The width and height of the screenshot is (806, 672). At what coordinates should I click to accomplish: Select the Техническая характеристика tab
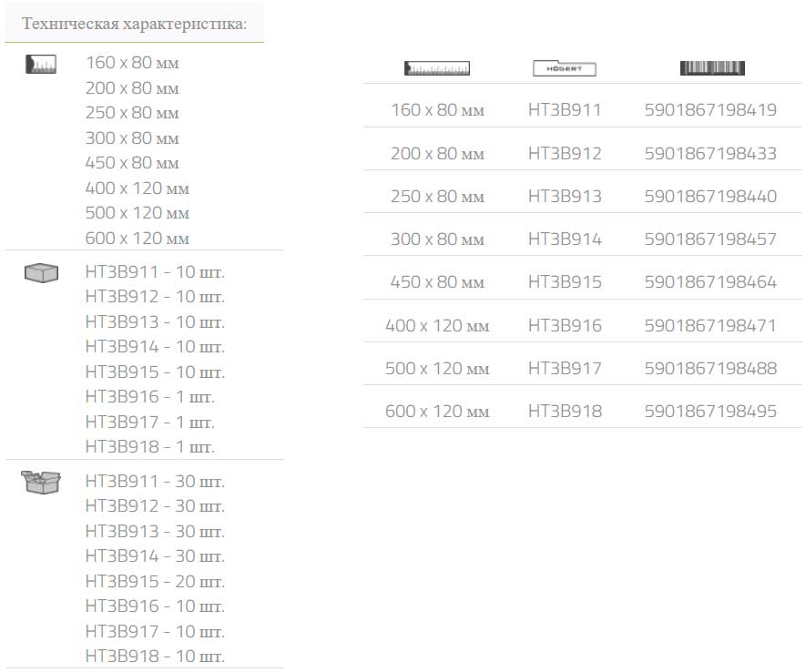[x=134, y=23]
